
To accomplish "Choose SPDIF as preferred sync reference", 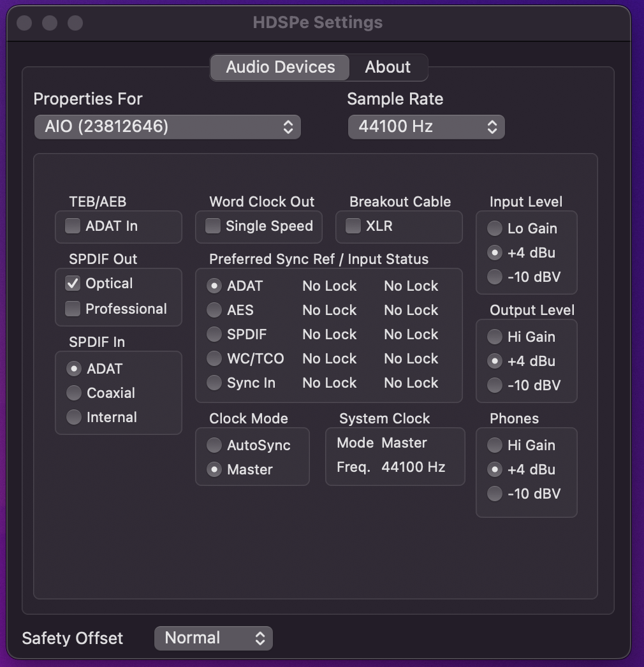I will click(214, 334).
